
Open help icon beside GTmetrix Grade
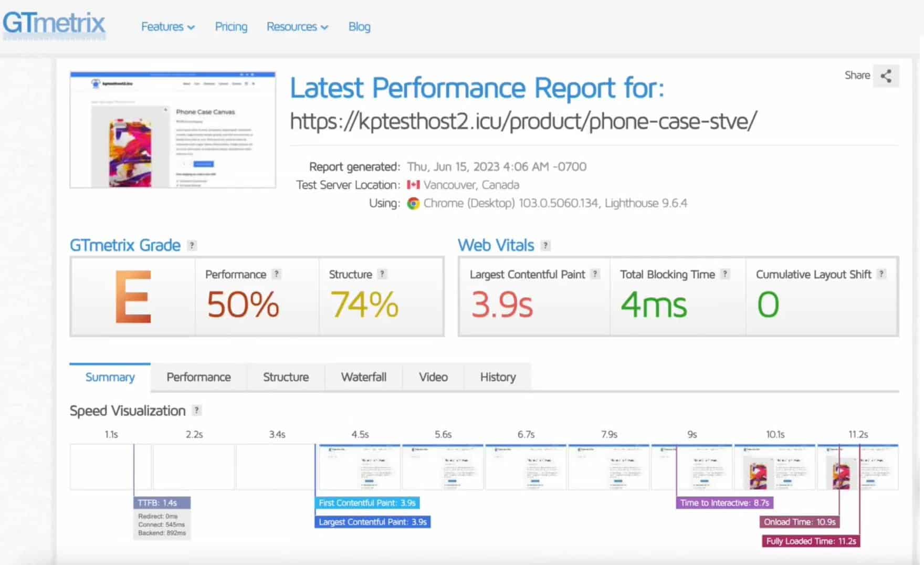click(x=192, y=245)
